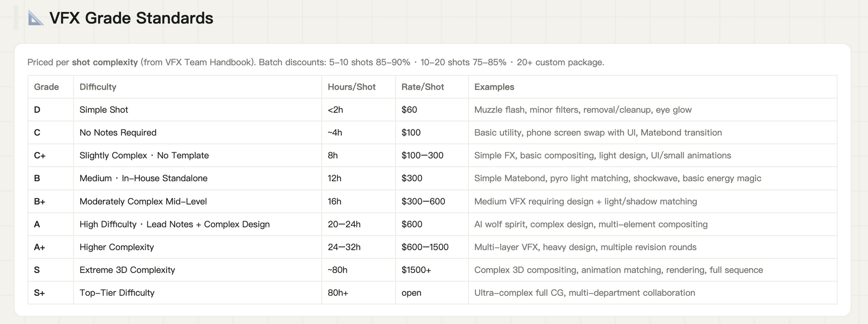
Task: Select the 'Simple Matebond, pyro light matching' cell
Action: [x=653, y=178]
